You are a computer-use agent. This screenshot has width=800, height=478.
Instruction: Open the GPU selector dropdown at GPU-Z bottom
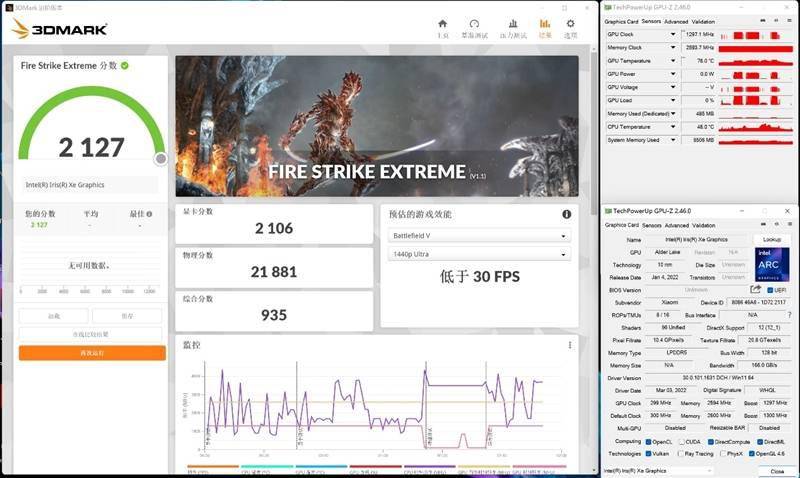657,471
